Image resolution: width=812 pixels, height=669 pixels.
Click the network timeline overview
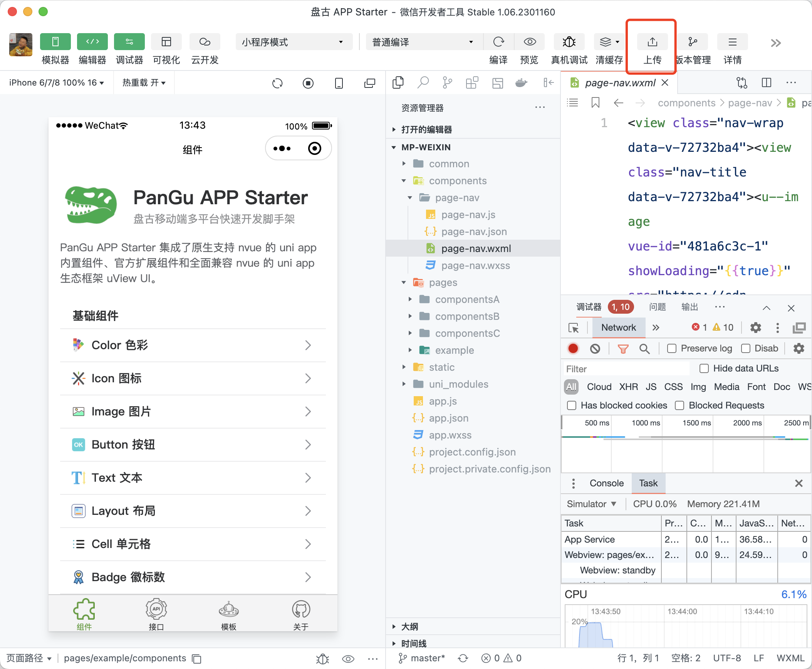tap(686, 444)
